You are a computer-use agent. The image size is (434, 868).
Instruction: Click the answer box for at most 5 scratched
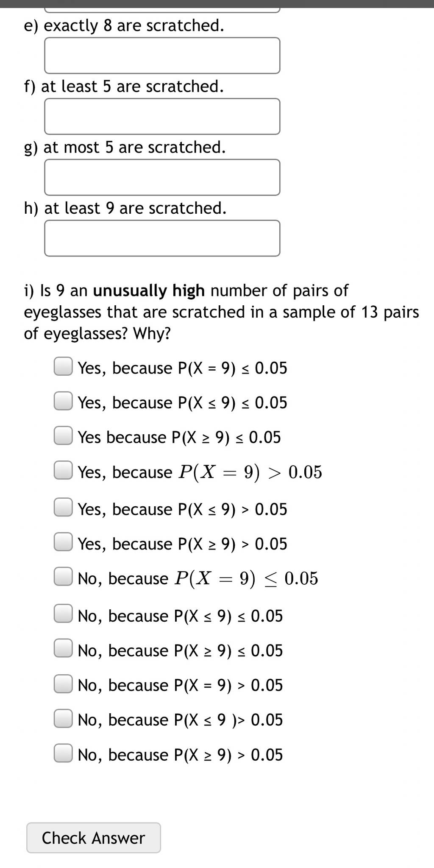pos(162,177)
